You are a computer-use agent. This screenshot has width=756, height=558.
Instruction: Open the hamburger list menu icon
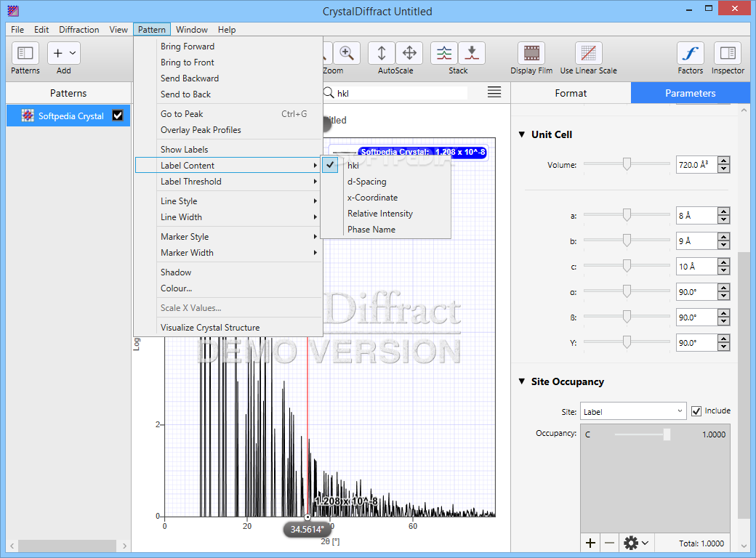coord(494,92)
